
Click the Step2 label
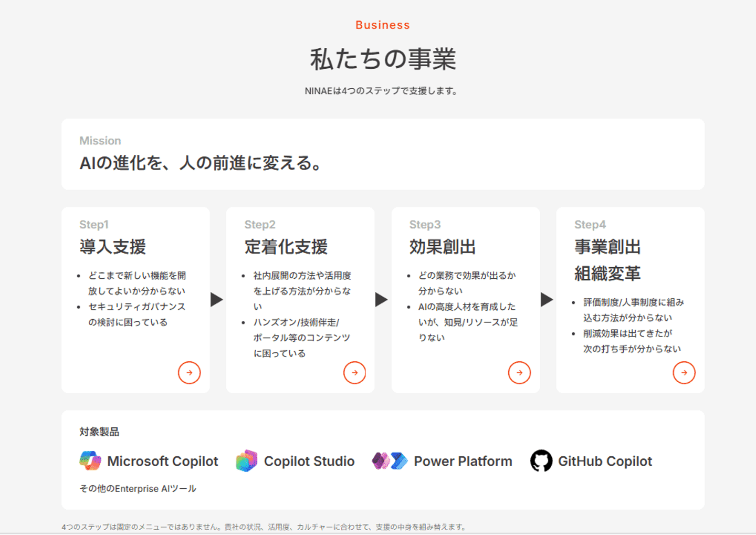point(260,225)
